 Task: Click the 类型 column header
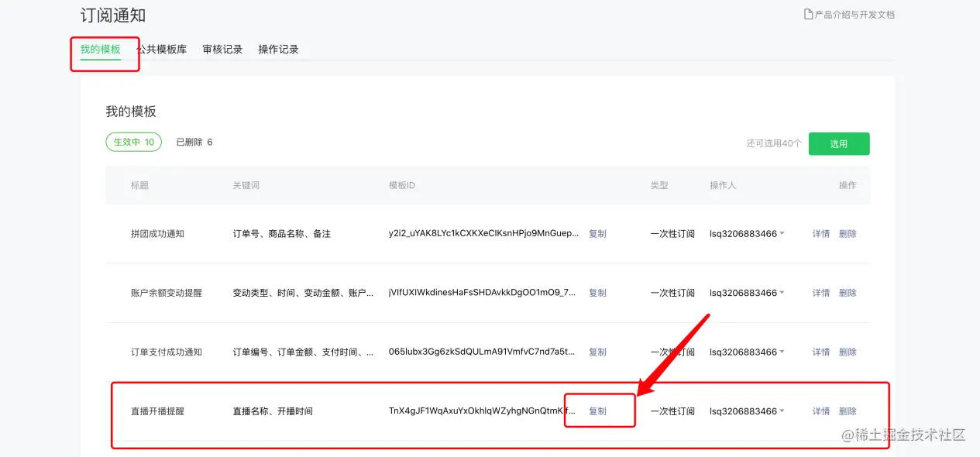tap(659, 186)
